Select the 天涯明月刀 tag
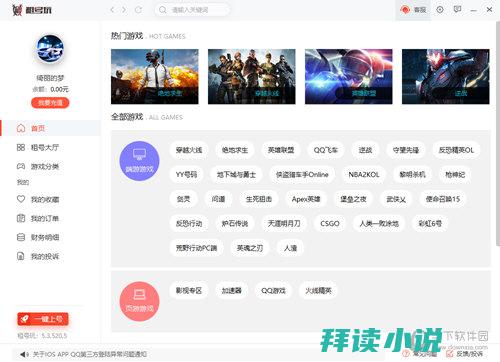The height and width of the screenshot is (362, 500). [x=284, y=223]
